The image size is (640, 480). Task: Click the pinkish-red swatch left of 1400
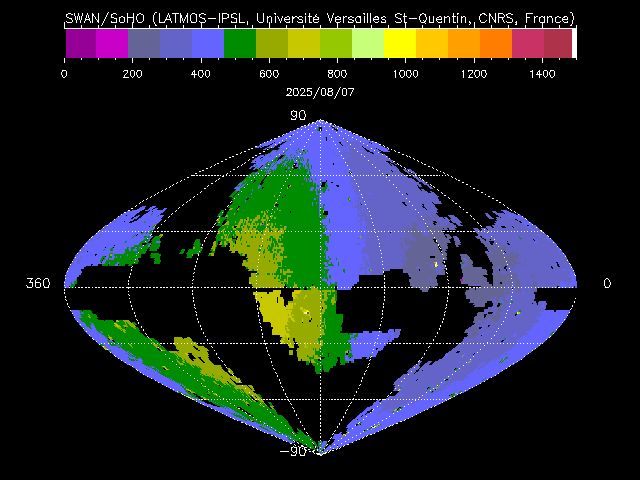[528, 43]
